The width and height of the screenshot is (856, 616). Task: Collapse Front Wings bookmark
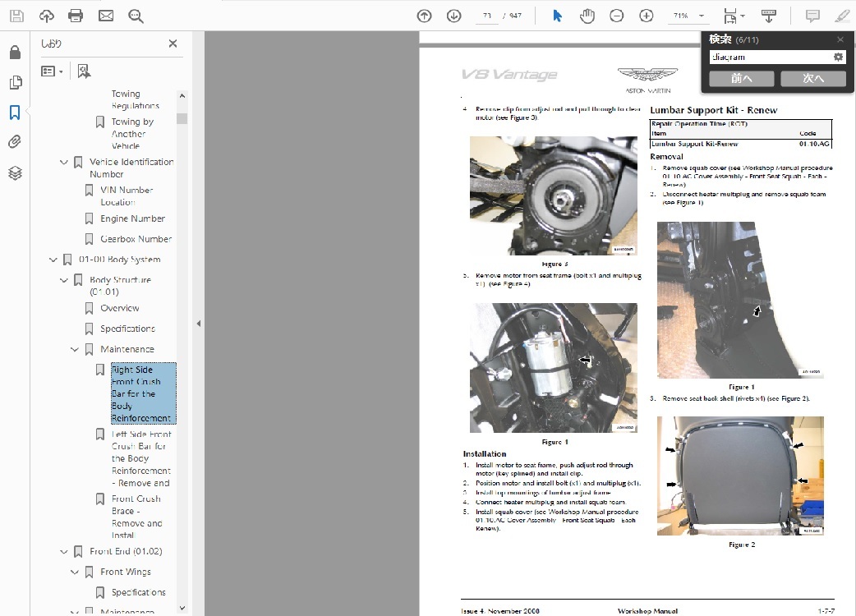[74, 572]
